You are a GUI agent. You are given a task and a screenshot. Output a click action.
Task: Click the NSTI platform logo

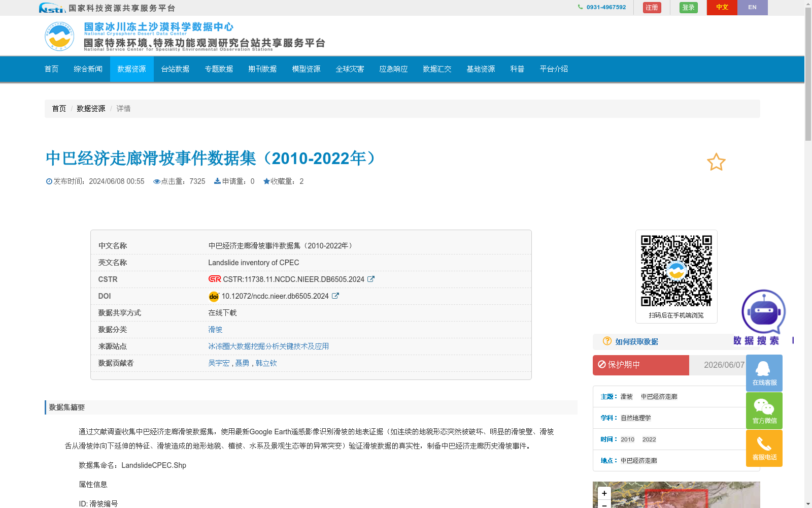tap(52, 8)
